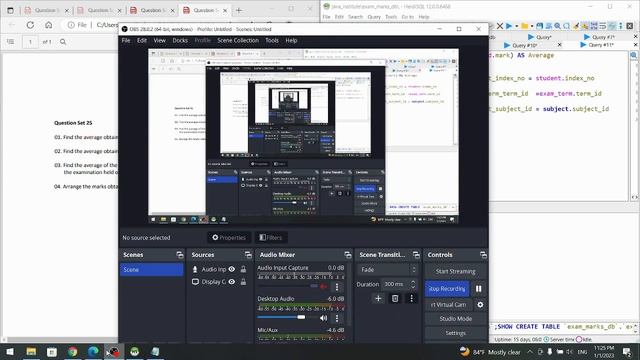
Task: Click Stop Recording in OBS
Action: (x=447, y=289)
